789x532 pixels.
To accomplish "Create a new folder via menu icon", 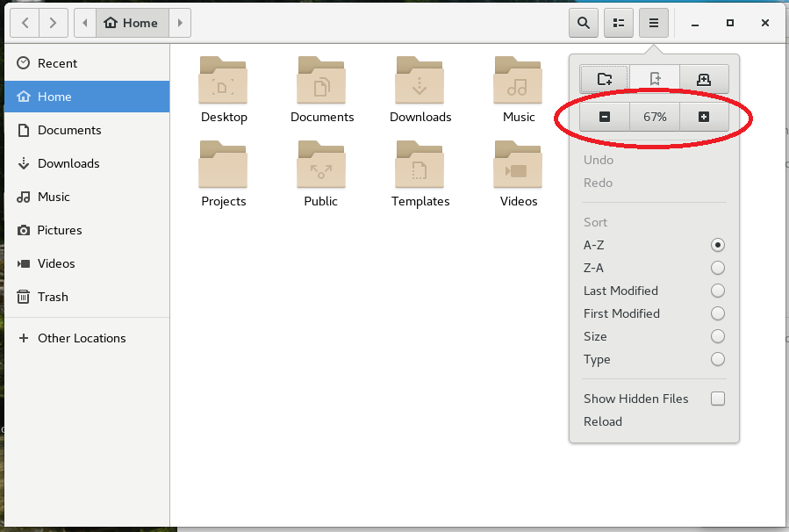I will click(x=604, y=78).
